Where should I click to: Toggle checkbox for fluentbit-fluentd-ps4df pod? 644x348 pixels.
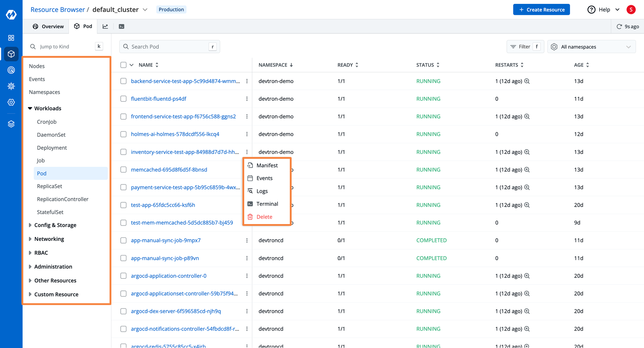point(123,99)
